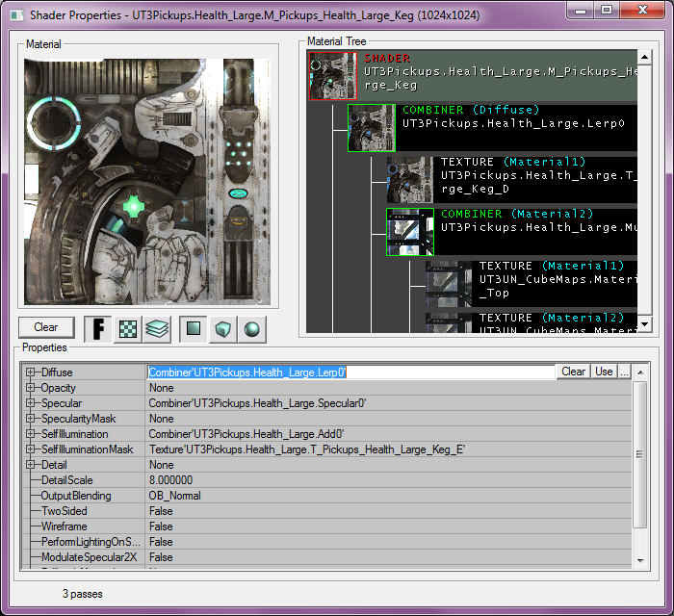Expand the SelfIllumination property
The image size is (674, 616).
coord(31,434)
